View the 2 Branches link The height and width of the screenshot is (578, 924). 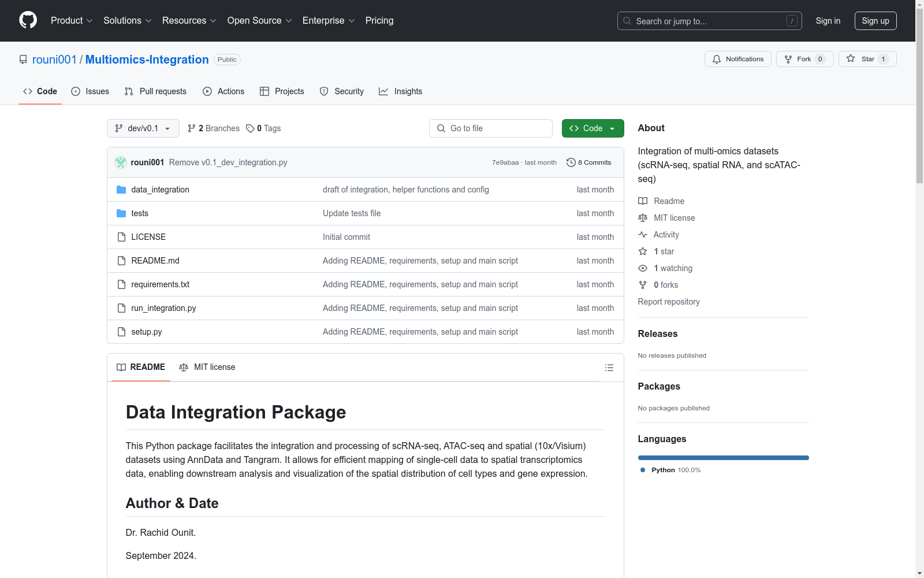coord(214,128)
